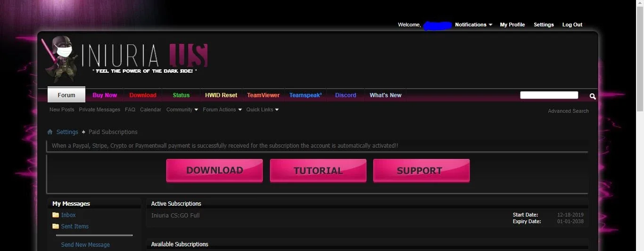Open My Profile link

pyautogui.click(x=512, y=25)
